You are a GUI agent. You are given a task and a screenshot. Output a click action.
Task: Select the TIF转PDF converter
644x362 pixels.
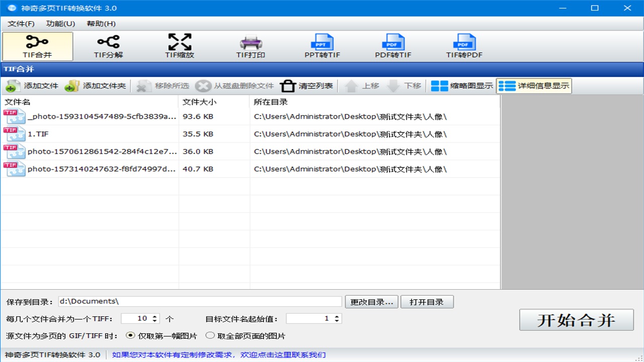[464, 45]
